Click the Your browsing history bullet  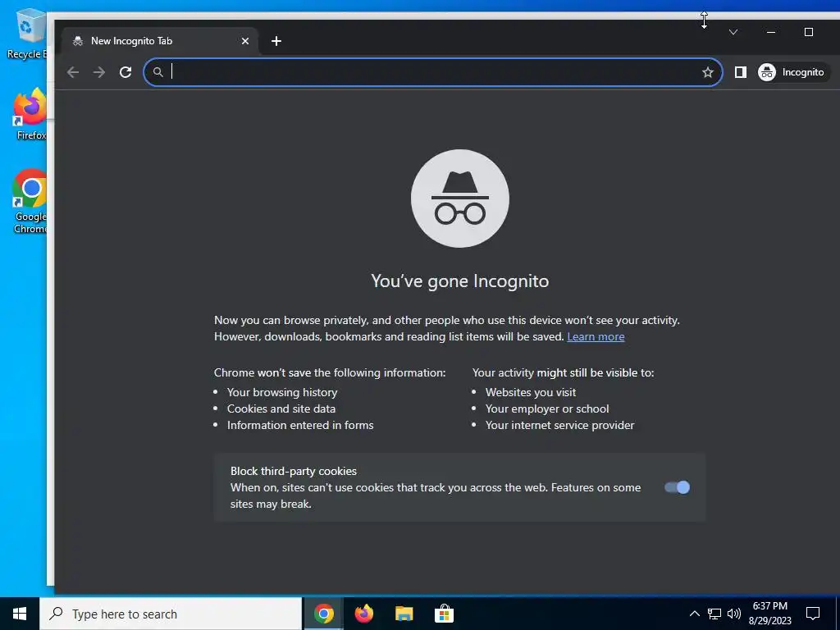(x=282, y=393)
